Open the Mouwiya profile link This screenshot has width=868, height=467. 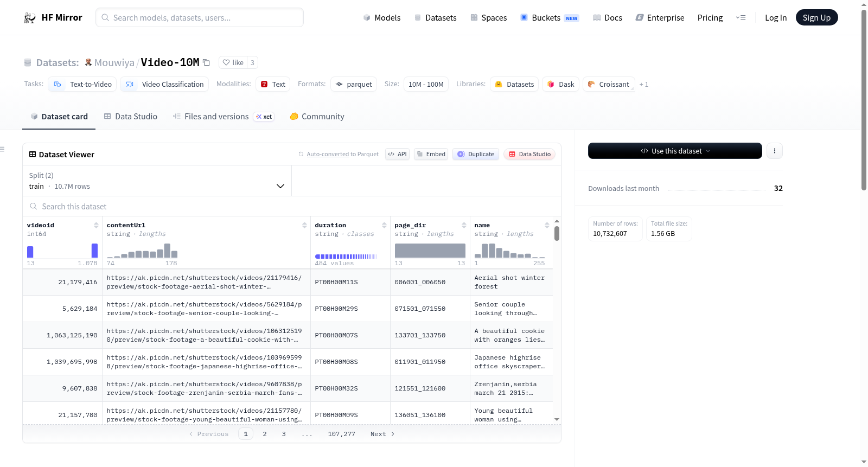point(114,62)
